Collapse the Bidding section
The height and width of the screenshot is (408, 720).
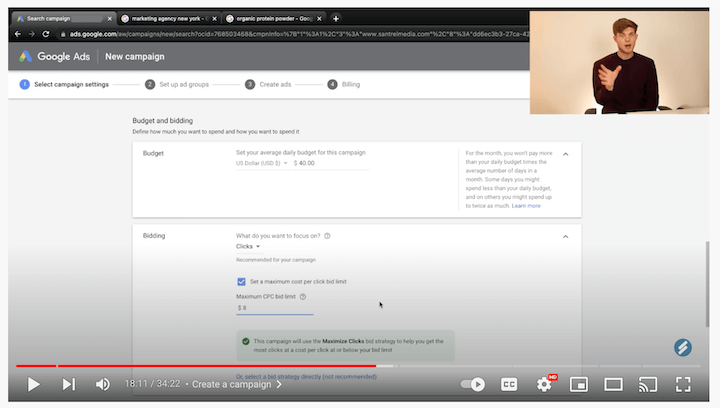click(566, 237)
